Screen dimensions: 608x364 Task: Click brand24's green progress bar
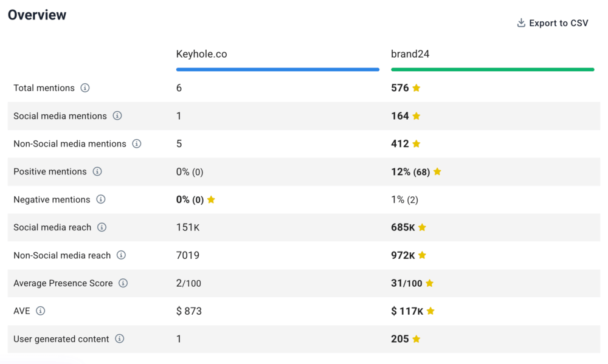492,69
